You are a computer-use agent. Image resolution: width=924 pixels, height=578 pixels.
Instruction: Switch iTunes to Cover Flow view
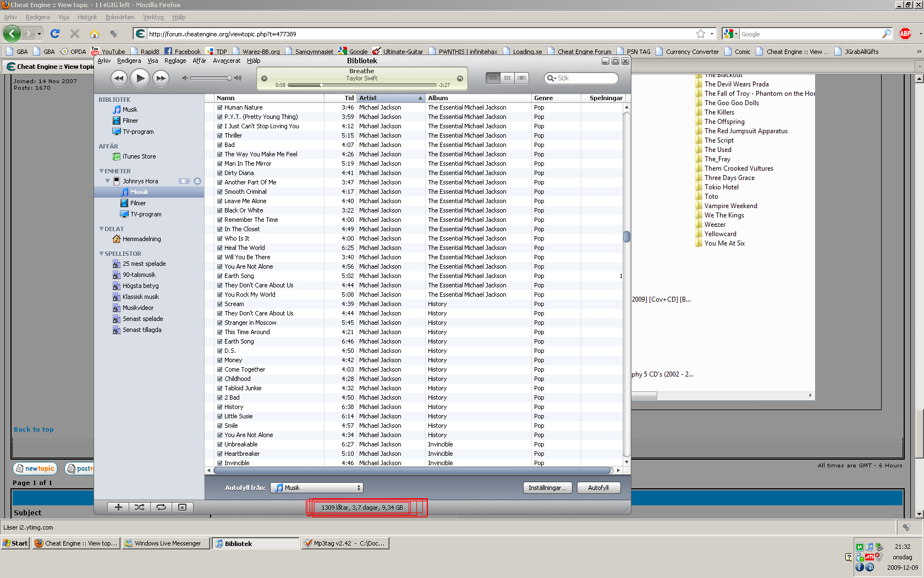pos(522,78)
